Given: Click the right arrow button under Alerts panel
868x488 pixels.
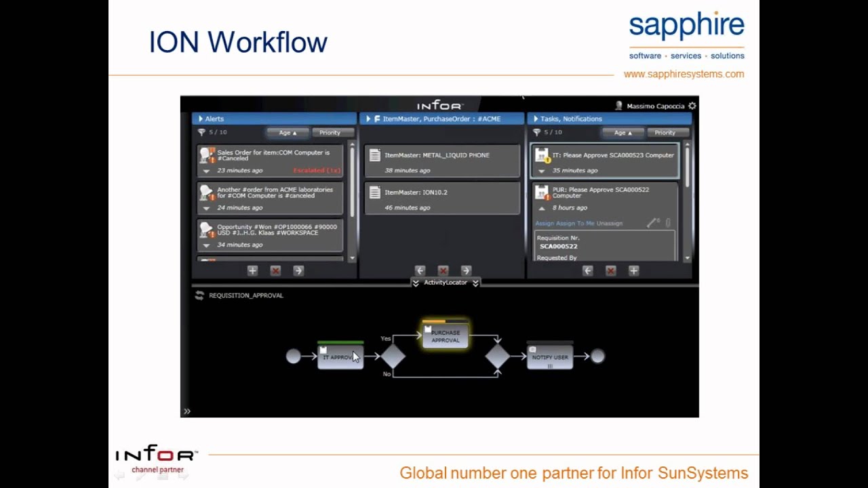Looking at the screenshot, I should [x=298, y=270].
